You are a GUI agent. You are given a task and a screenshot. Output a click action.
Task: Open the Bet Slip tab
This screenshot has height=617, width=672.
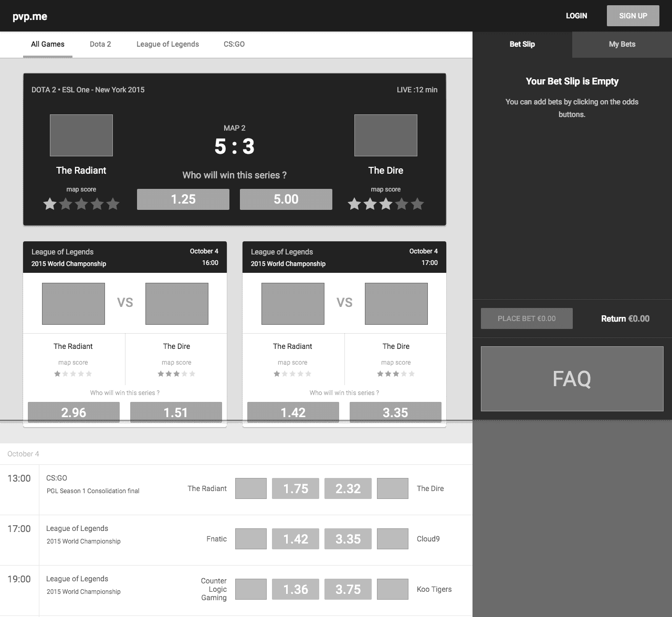point(522,45)
